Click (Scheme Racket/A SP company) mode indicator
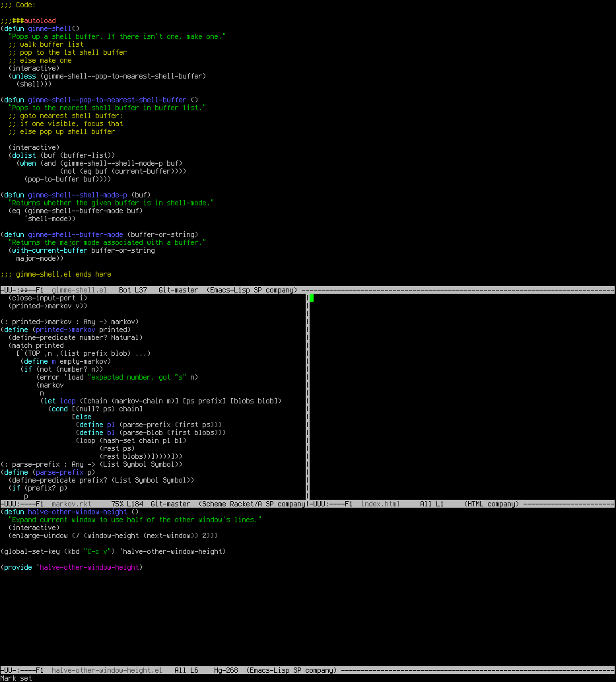The width and height of the screenshot is (616, 682). [252, 504]
